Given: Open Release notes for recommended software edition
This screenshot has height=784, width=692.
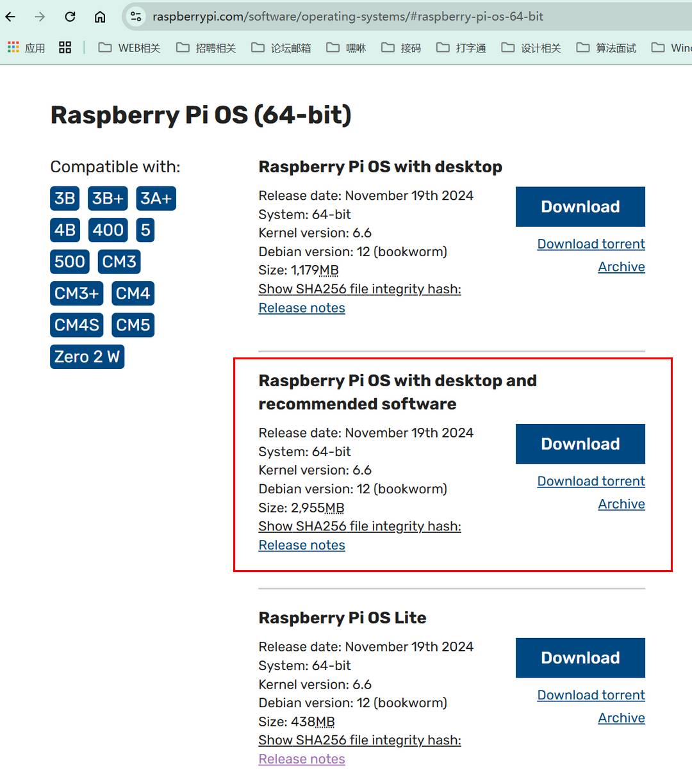Looking at the screenshot, I should tap(302, 545).
